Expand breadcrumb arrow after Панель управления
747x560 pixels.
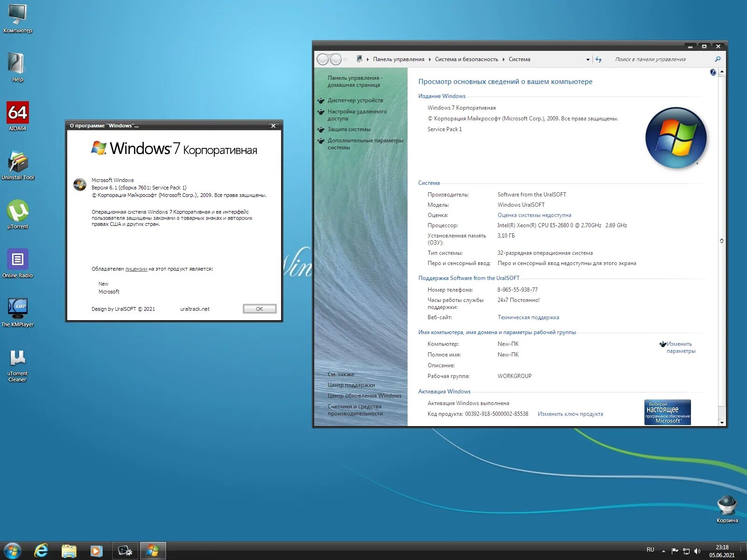[x=430, y=59]
